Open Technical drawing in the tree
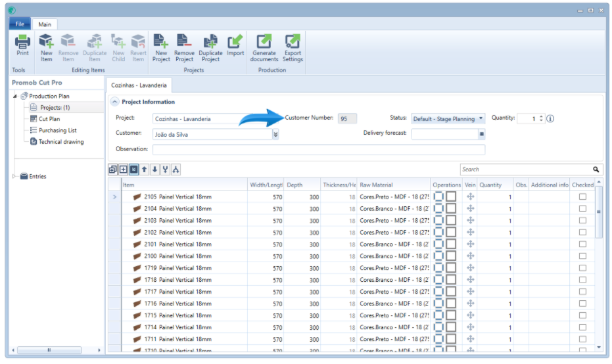Viewport: 612px width, 364px height. click(x=61, y=142)
